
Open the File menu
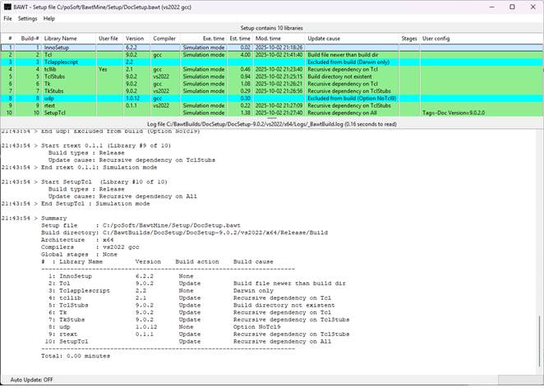point(7,18)
